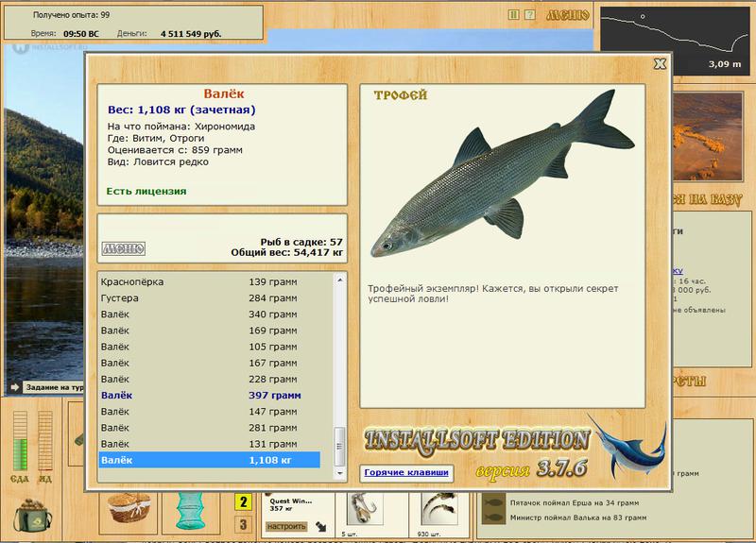The height and width of the screenshot is (543, 756).
Task: Click the настроить button under the rod
Action: pyautogui.click(x=287, y=527)
